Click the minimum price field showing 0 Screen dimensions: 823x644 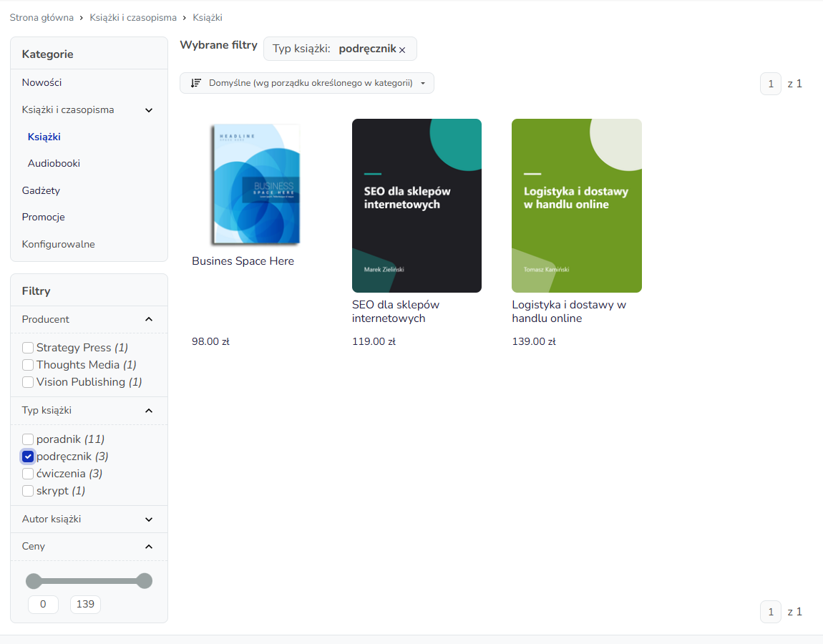pos(43,604)
